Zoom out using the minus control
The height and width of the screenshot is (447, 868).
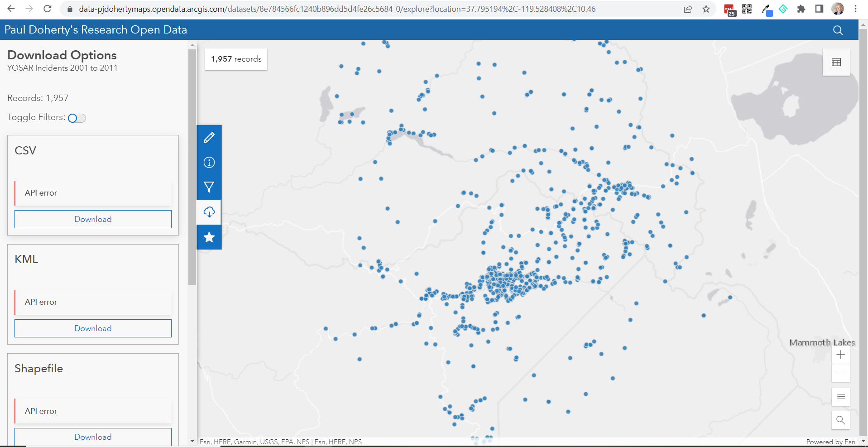click(840, 373)
